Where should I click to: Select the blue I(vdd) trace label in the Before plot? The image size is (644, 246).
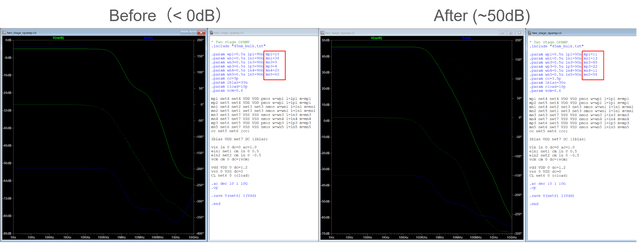(148, 38)
